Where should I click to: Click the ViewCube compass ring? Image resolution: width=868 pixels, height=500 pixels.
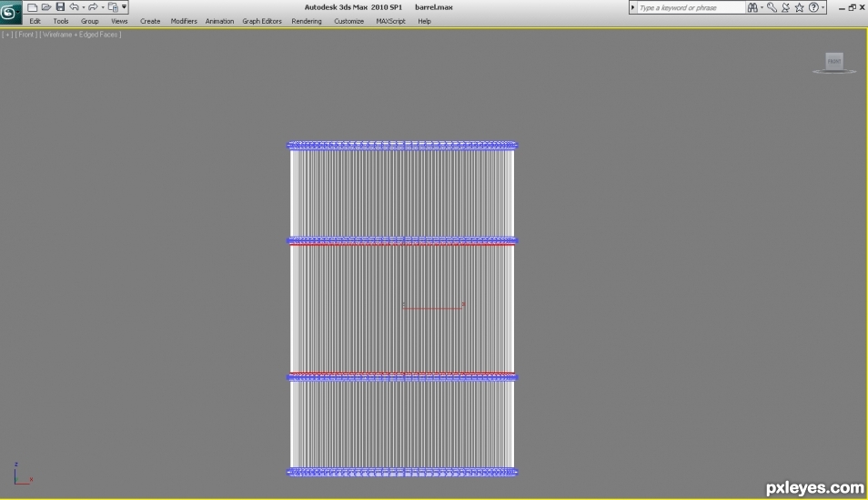[x=834, y=72]
